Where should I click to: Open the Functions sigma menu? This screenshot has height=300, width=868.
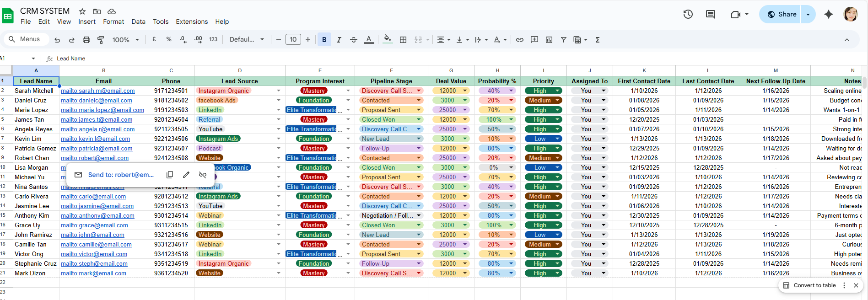(598, 40)
